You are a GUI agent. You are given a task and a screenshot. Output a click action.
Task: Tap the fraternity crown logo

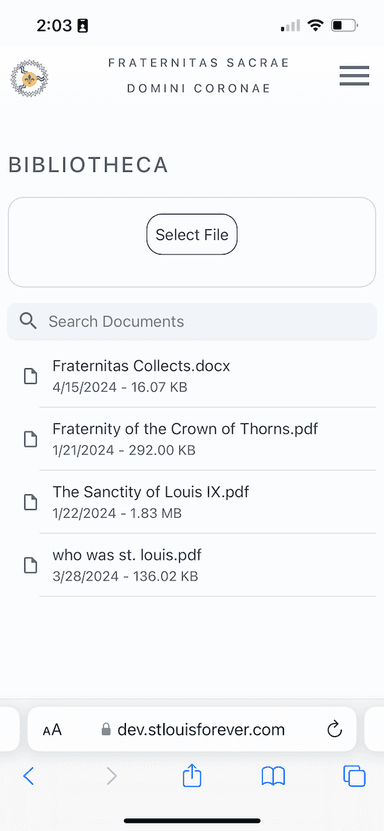[29, 78]
